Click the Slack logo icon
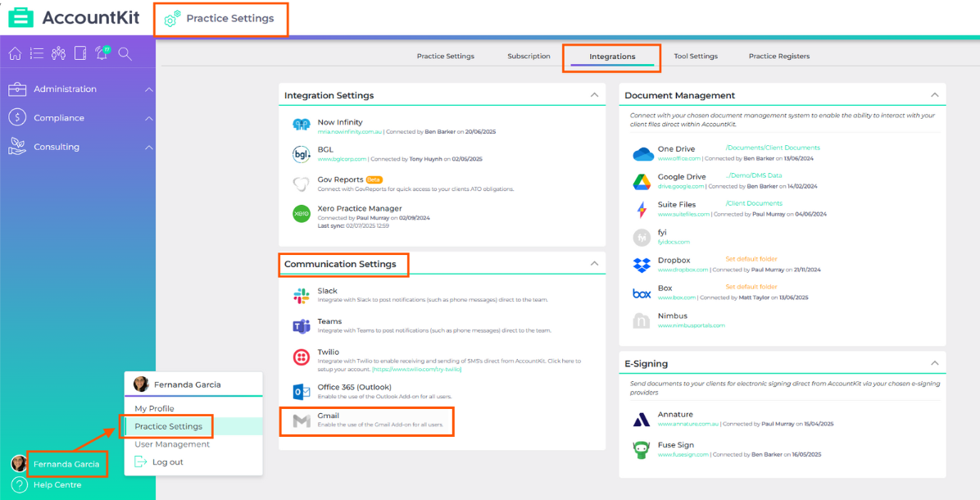The height and width of the screenshot is (500, 980). pyautogui.click(x=302, y=296)
